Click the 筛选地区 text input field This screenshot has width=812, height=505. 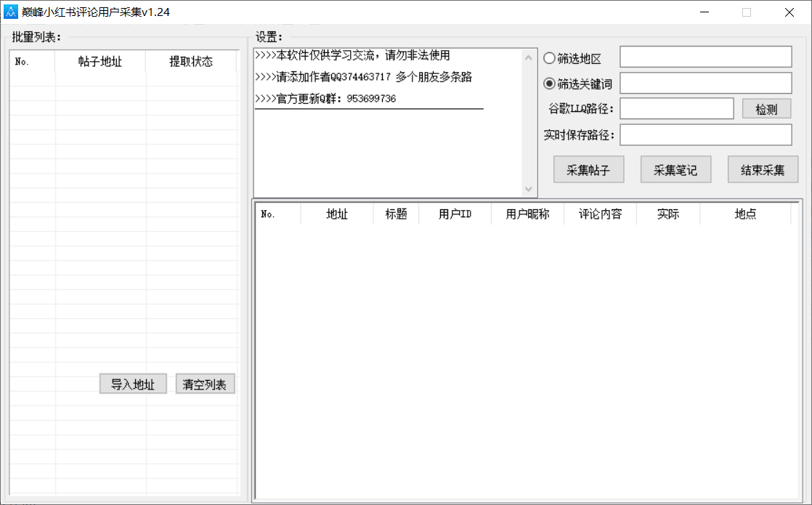click(x=705, y=57)
